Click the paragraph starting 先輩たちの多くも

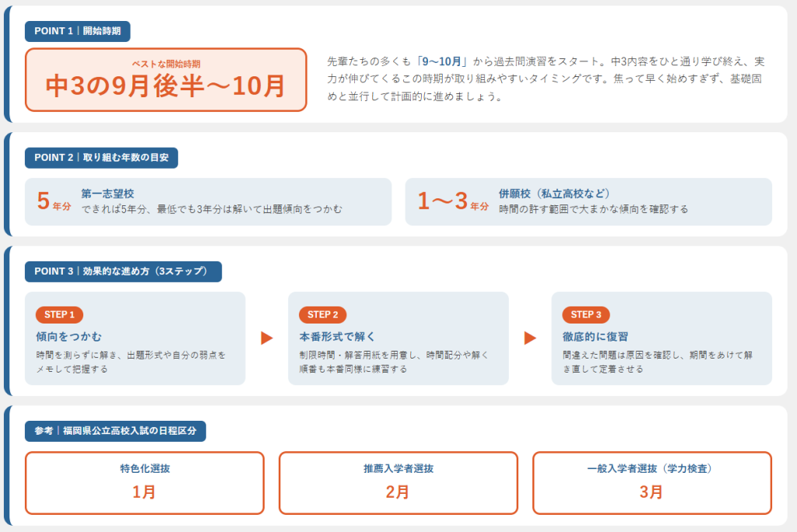pos(546,79)
